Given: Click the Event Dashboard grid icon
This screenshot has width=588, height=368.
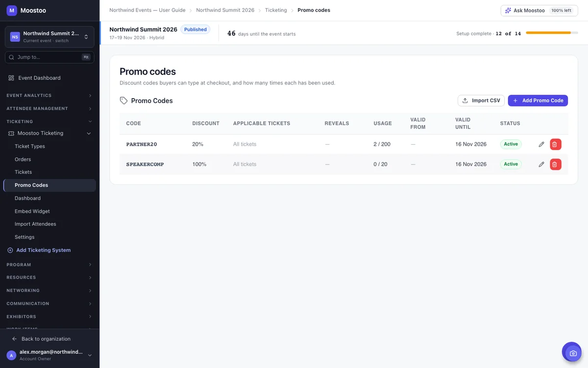Looking at the screenshot, I should pyautogui.click(x=11, y=78).
